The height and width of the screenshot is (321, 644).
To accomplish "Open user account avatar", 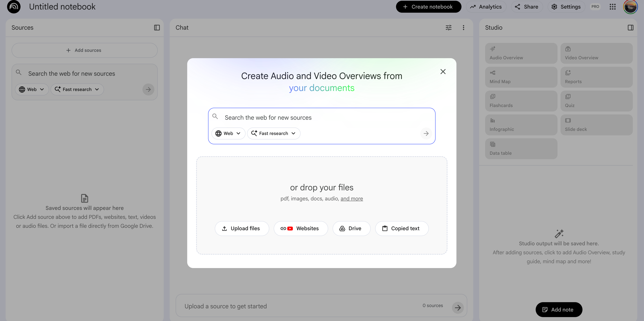I will click(630, 7).
